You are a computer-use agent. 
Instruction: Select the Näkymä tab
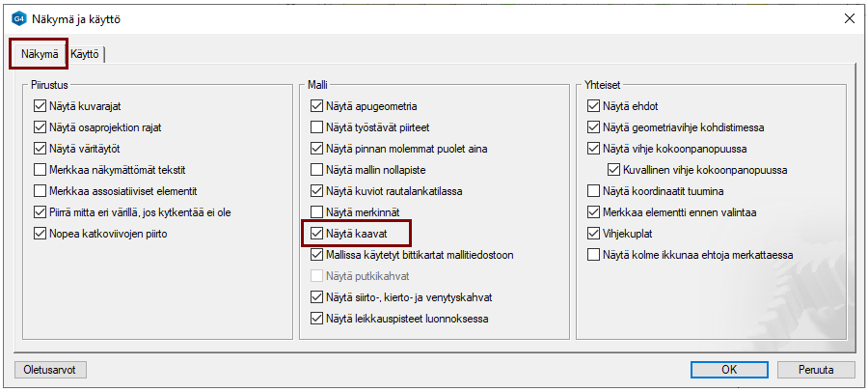[x=40, y=55]
